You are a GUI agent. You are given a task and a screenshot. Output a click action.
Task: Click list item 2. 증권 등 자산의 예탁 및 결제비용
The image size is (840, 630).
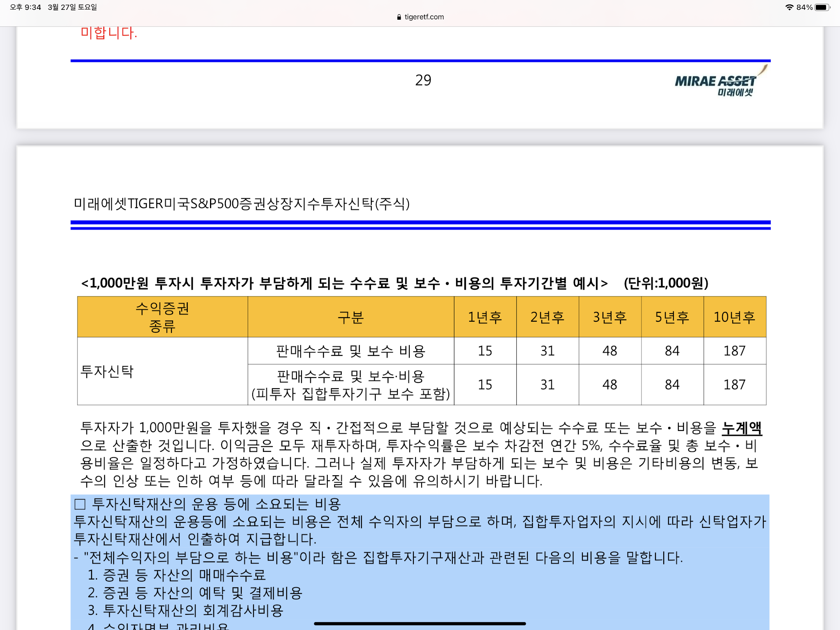195,593
